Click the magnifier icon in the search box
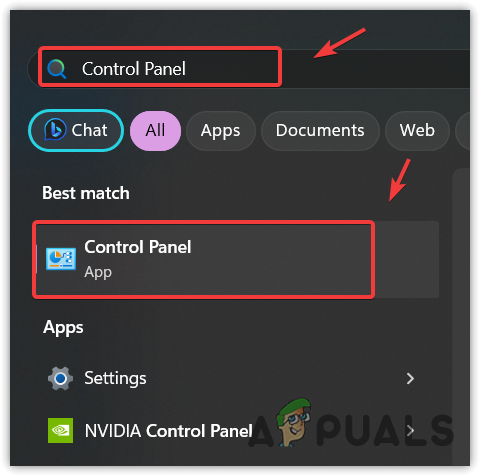The width and height of the screenshot is (480, 476). [x=56, y=69]
